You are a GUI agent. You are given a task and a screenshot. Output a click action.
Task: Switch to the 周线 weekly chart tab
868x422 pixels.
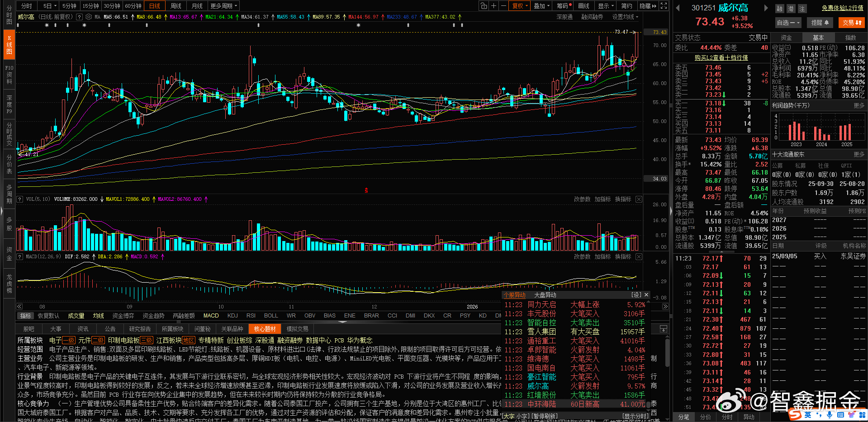click(x=175, y=5)
